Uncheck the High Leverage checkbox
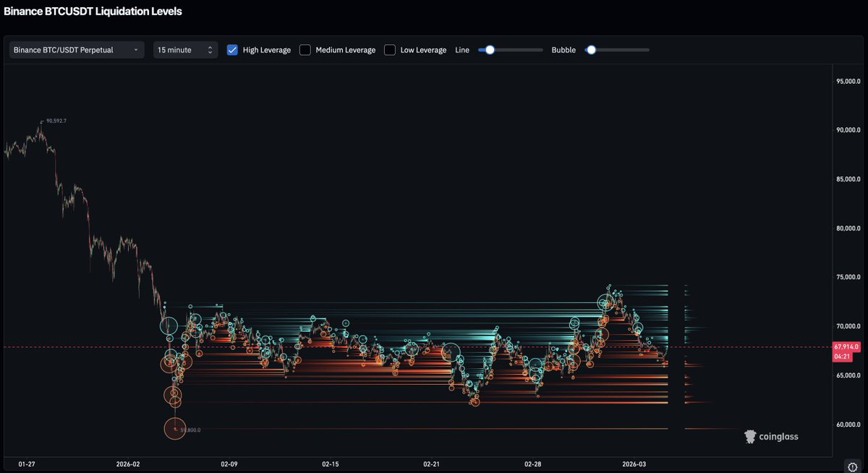 [232, 50]
